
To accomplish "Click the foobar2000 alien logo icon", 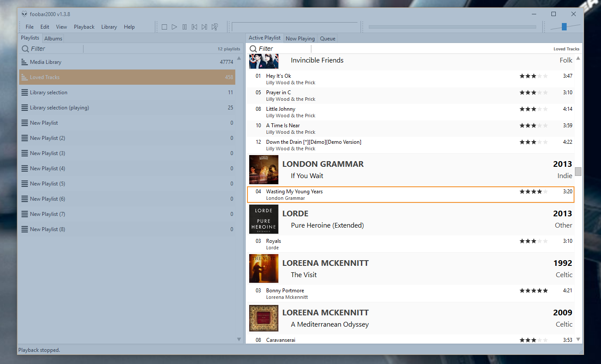I will (25, 14).
